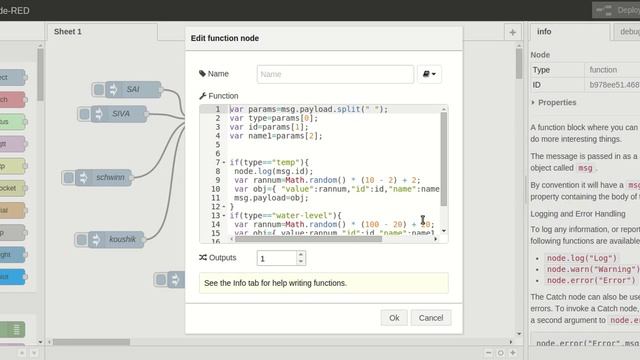This screenshot has width=640, height=360.
Task: Pick the purple palette node
Action: click(12, 144)
